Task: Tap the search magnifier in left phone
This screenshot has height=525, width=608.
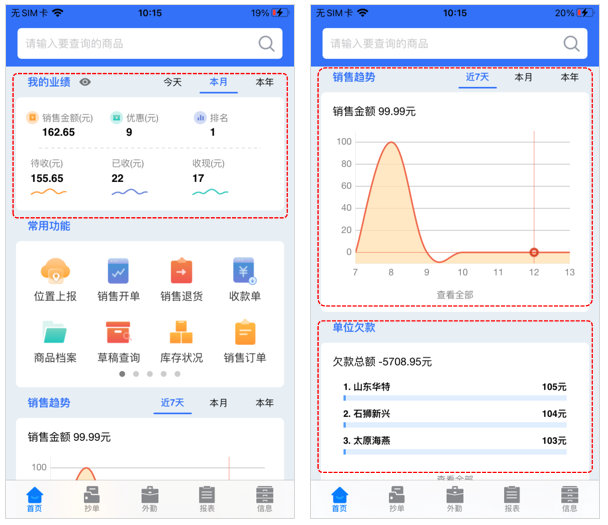Action: tap(266, 44)
